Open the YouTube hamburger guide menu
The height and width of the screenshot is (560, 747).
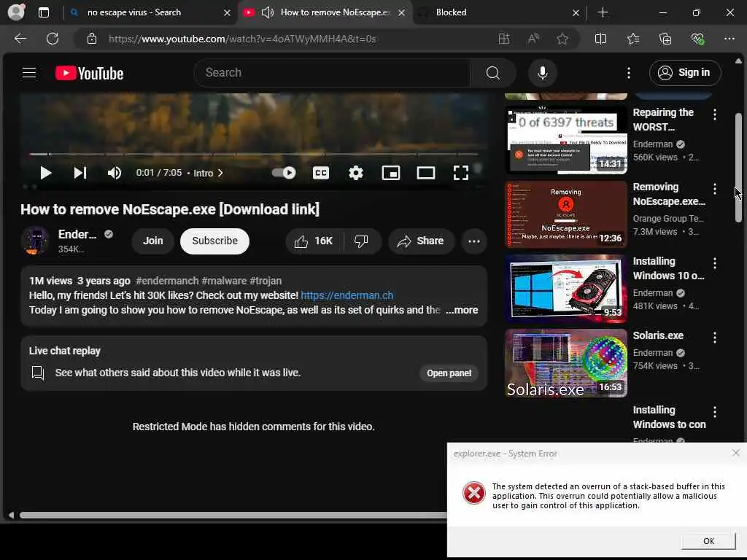click(x=29, y=73)
